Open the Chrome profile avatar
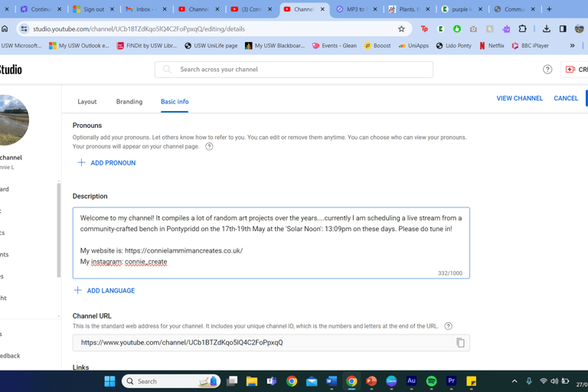Screen dimensions: 588x392 click(x=579, y=29)
